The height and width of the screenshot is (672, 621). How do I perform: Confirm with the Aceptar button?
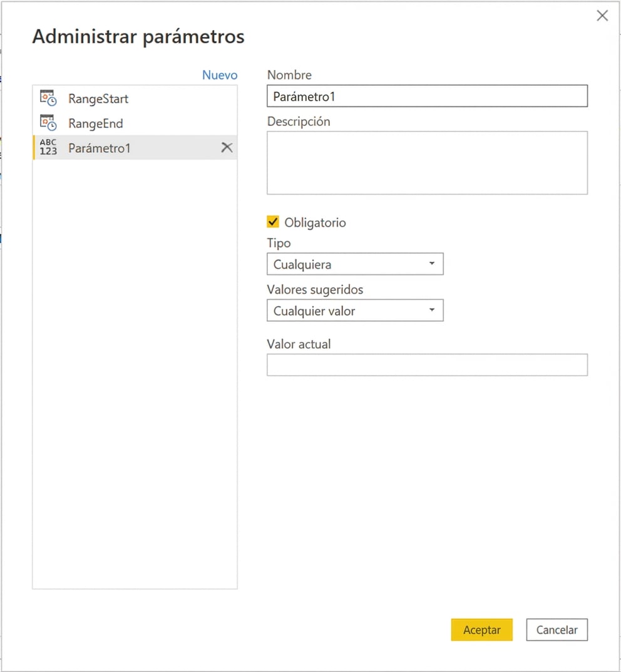482,629
